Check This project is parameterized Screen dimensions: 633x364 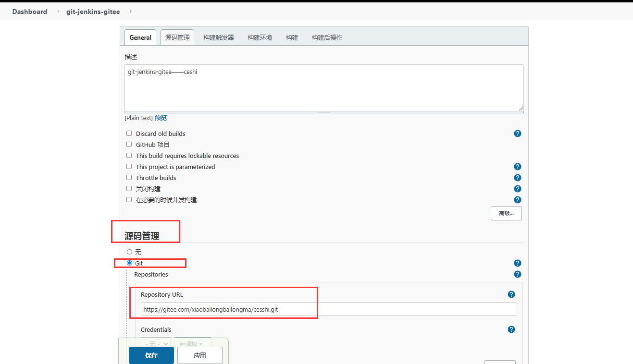(x=129, y=167)
